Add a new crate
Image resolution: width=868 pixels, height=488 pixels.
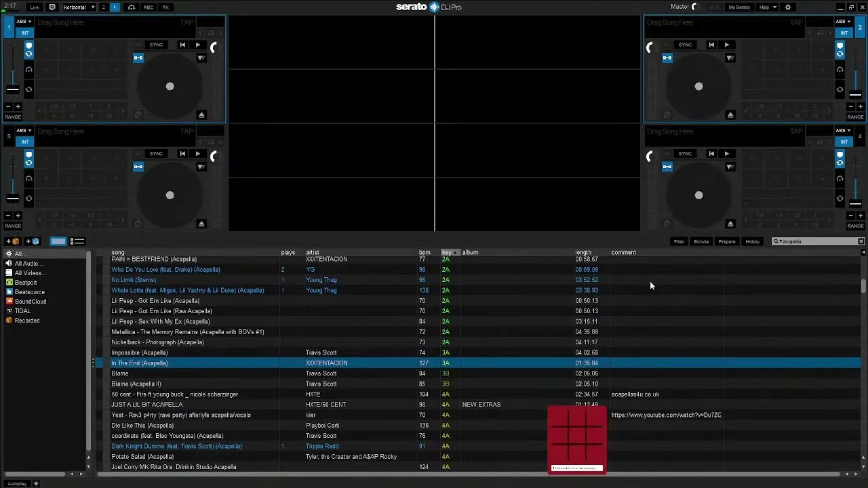pos(14,241)
